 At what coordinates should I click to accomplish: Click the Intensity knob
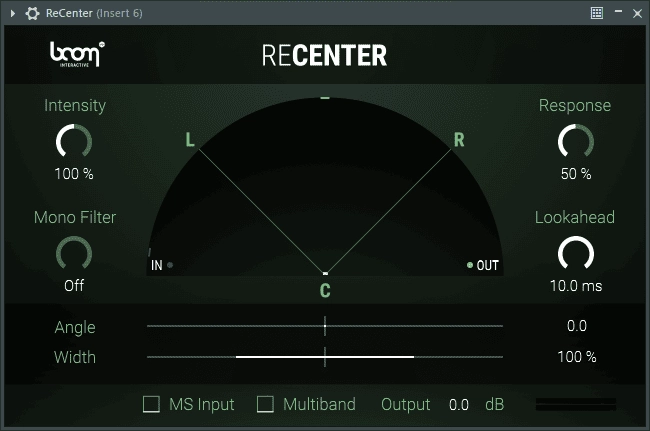click(x=74, y=141)
